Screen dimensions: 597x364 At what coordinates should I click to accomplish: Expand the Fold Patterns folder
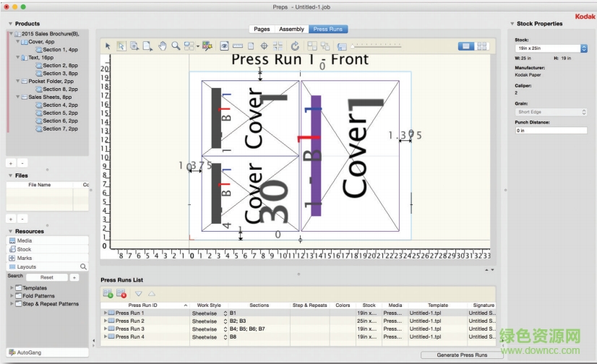click(12, 296)
